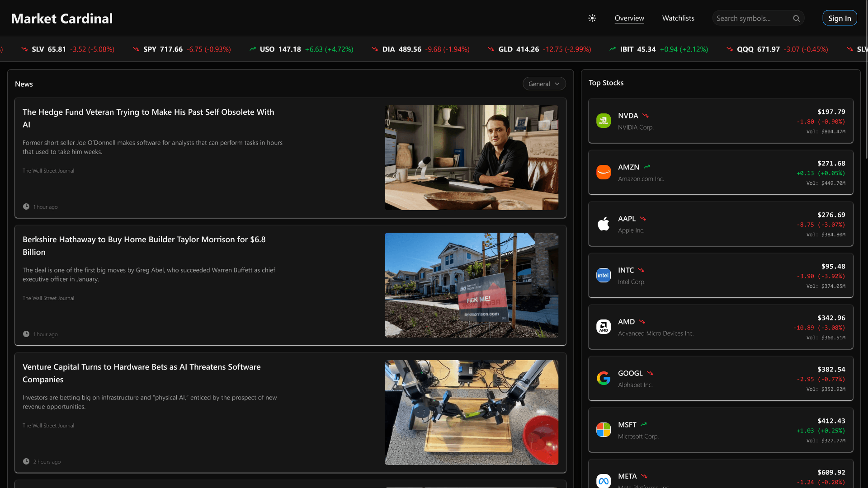Click the AAPL downtrend arrow icon
Screen dimensions: 868x488
point(643,219)
